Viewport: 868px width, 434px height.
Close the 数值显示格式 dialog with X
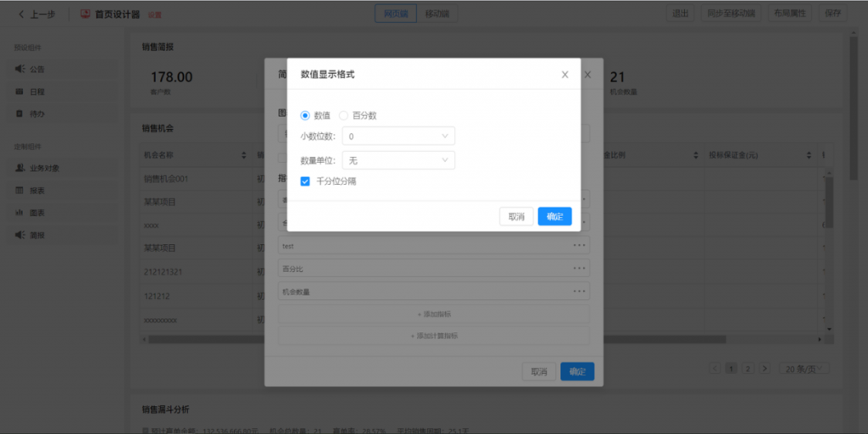pyautogui.click(x=565, y=75)
